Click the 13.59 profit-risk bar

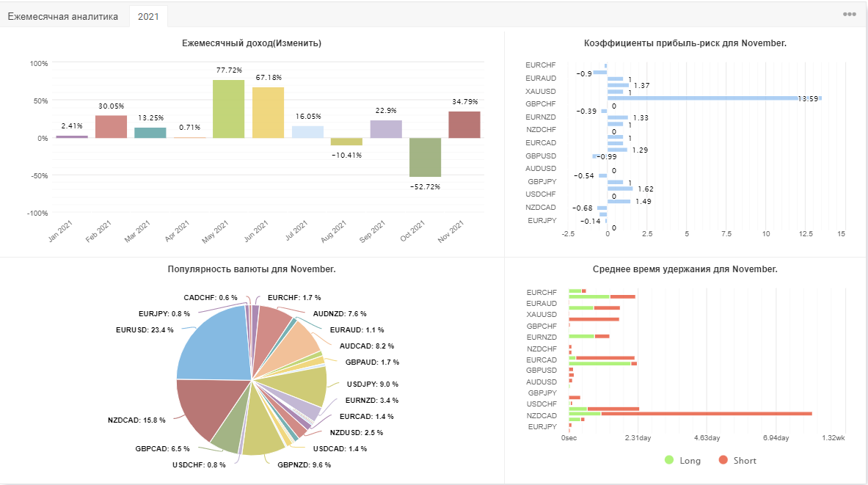714,98
